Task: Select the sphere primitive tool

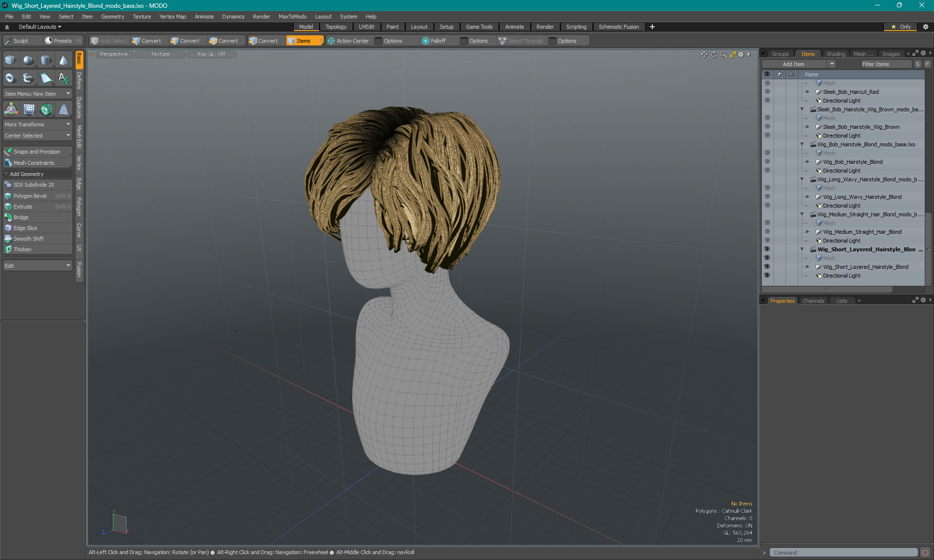Action: pos(28,60)
